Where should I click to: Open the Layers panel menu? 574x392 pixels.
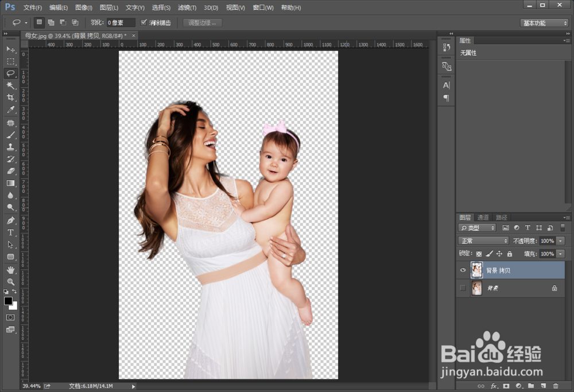coord(567,218)
